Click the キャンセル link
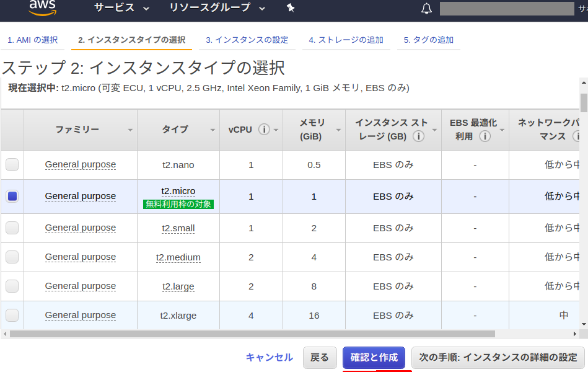This screenshot has width=588, height=372. tap(270, 357)
